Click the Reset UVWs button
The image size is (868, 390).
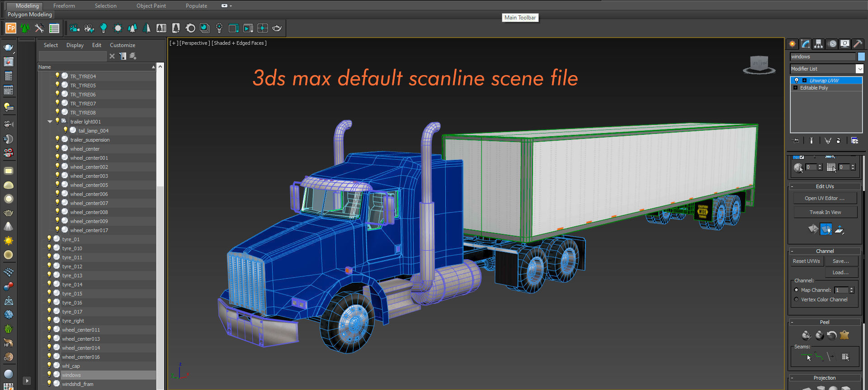tap(806, 261)
